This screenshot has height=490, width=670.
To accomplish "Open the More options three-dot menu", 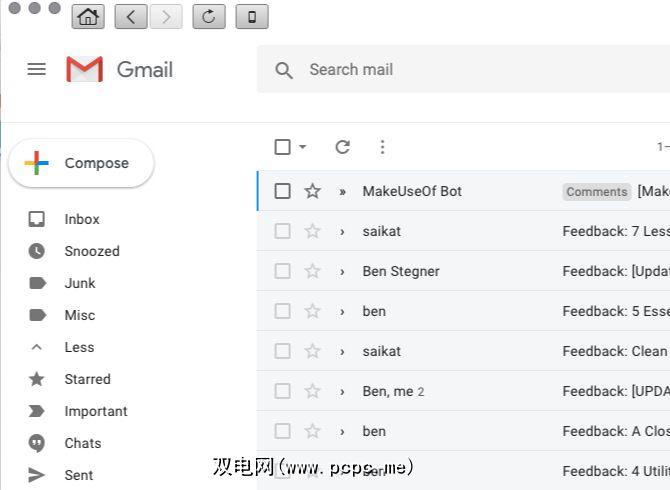I will [x=382, y=147].
